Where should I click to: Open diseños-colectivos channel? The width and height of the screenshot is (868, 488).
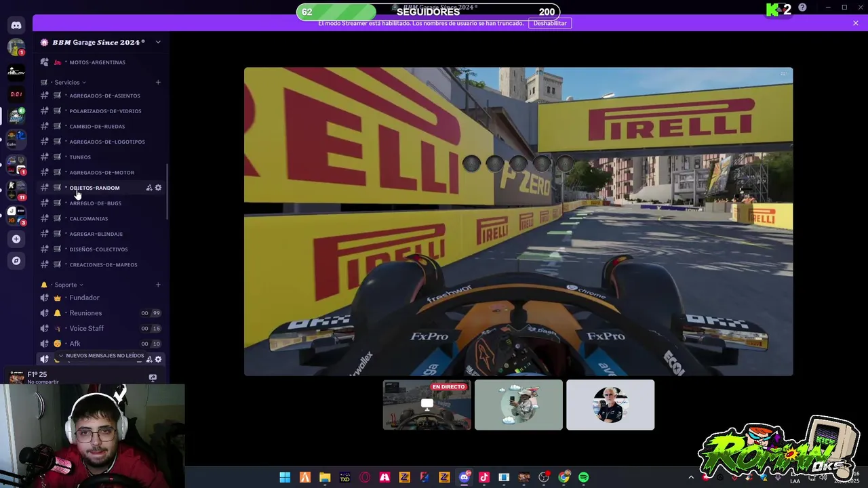click(100, 249)
